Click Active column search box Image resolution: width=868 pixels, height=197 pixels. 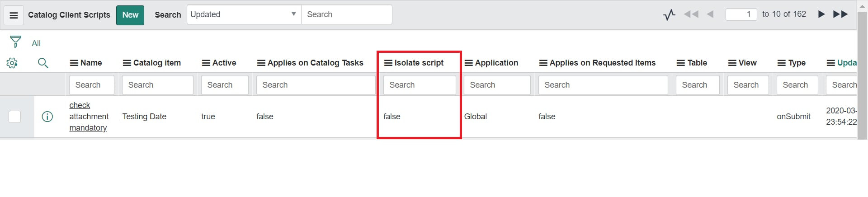point(225,85)
